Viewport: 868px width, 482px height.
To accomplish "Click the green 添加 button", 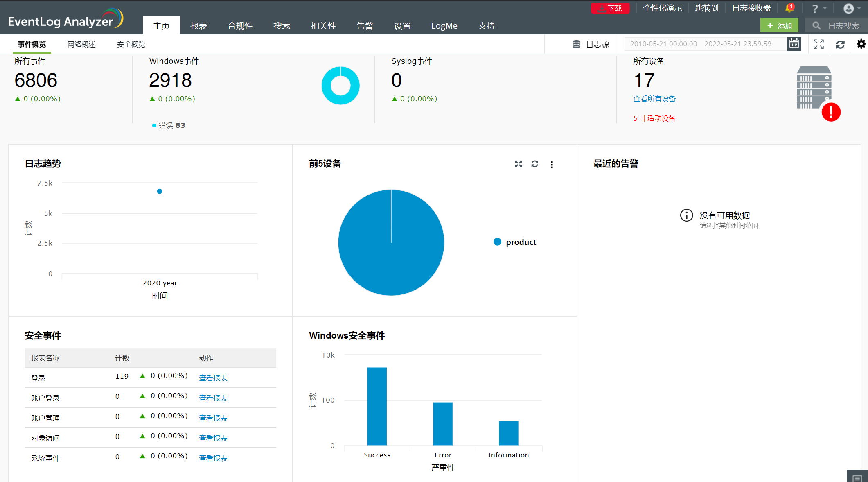I will (x=779, y=25).
